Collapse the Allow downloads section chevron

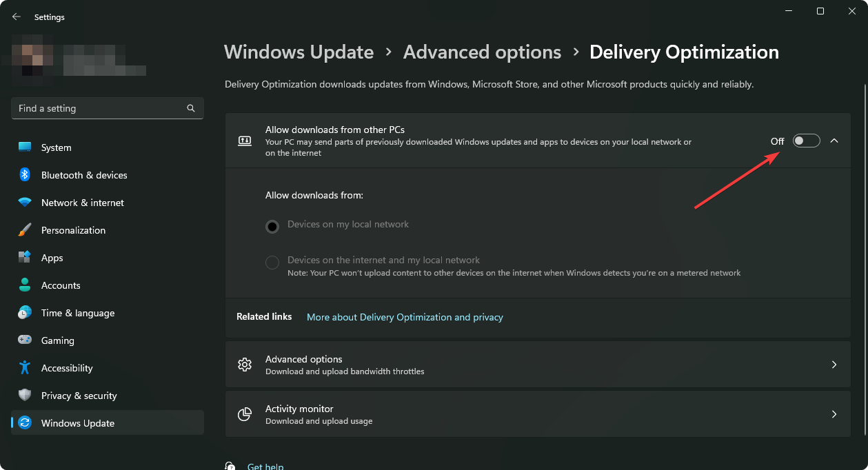click(834, 141)
